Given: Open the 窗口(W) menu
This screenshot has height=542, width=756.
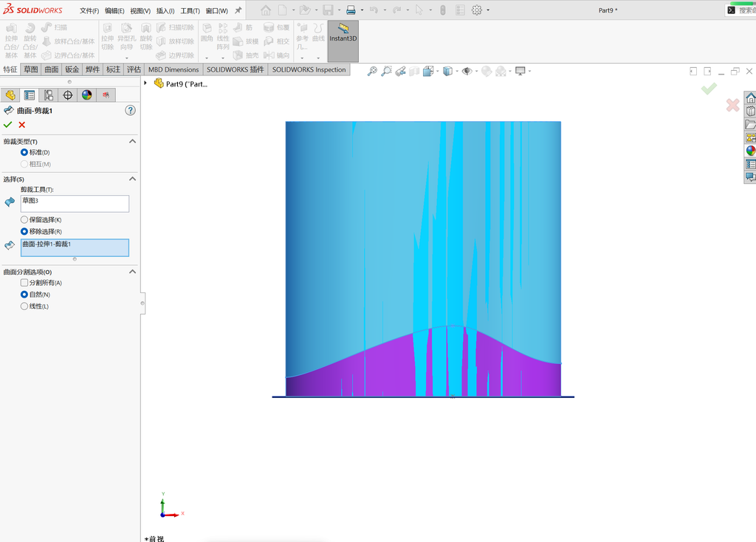Looking at the screenshot, I should pos(216,10).
